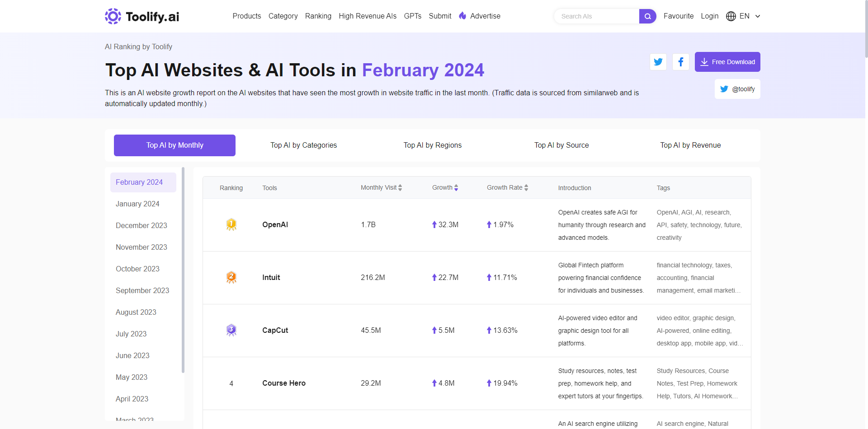Click OpenAI's 32.3M growth value

tap(448, 224)
